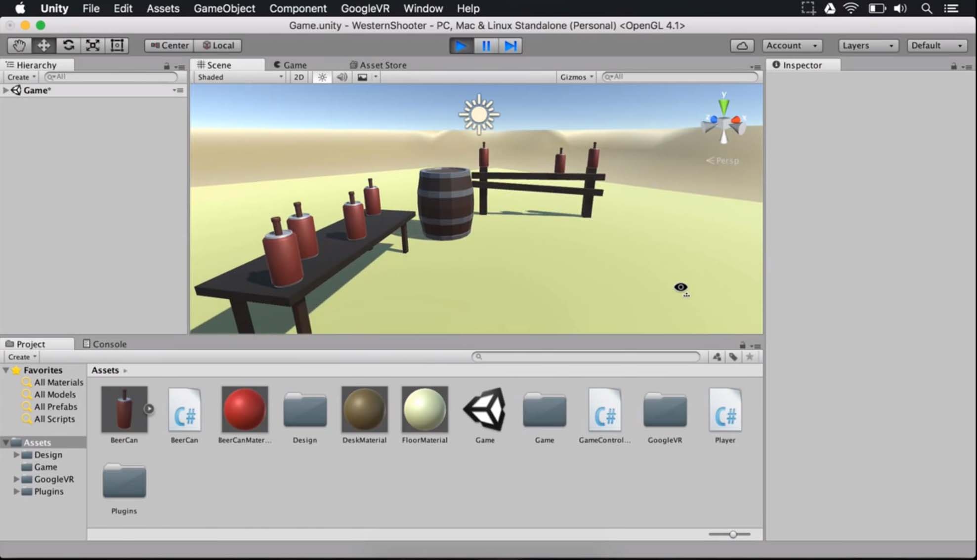977x560 pixels.
Task: Mute scene audio with the speaker toggle
Action: (x=342, y=77)
